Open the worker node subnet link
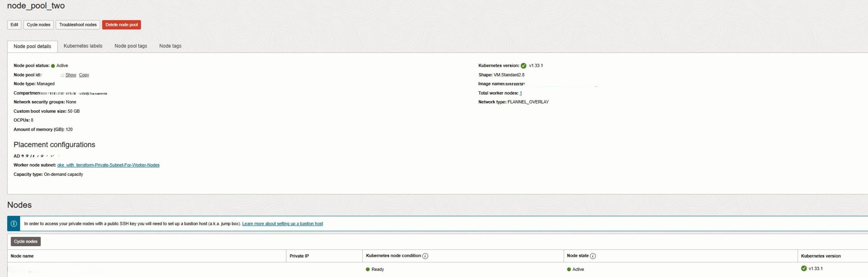The width and height of the screenshot is (868, 277). [x=108, y=165]
